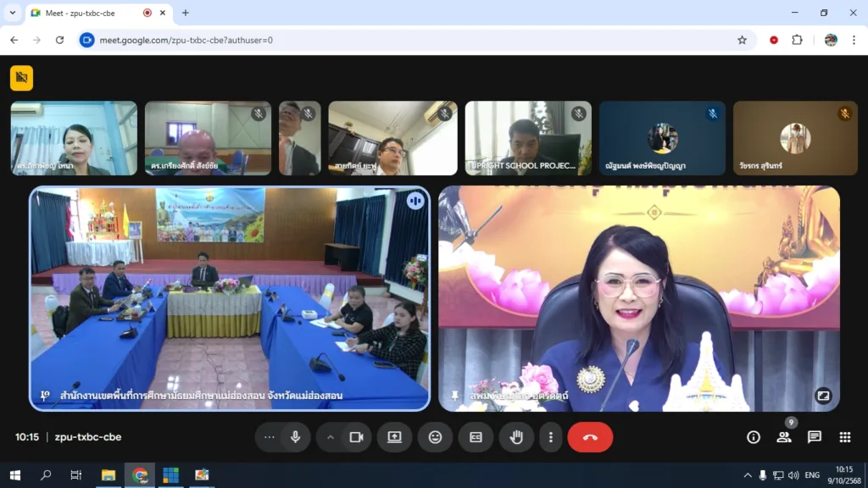The height and width of the screenshot is (488, 868).
Task: Select the Meet - zpu-txbc-cbe browser tab
Action: tap(85, 13)
